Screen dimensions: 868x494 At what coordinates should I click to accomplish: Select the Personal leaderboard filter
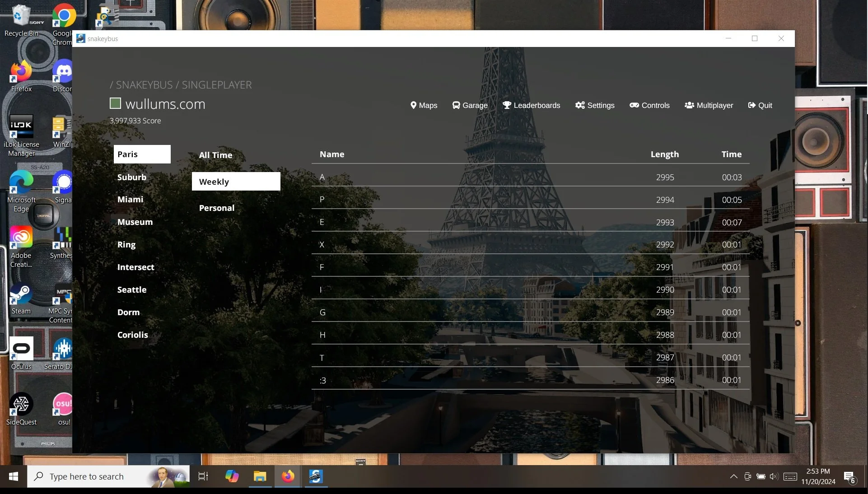click(217, 208)
